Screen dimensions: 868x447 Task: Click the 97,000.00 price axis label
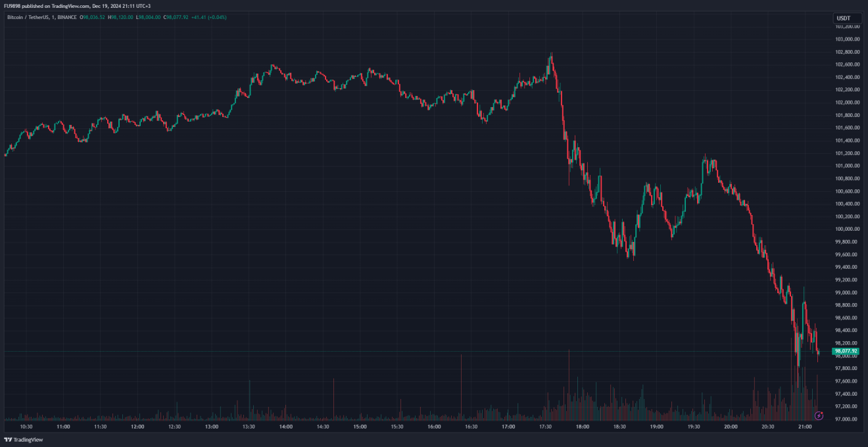click(x=848, y=419)
